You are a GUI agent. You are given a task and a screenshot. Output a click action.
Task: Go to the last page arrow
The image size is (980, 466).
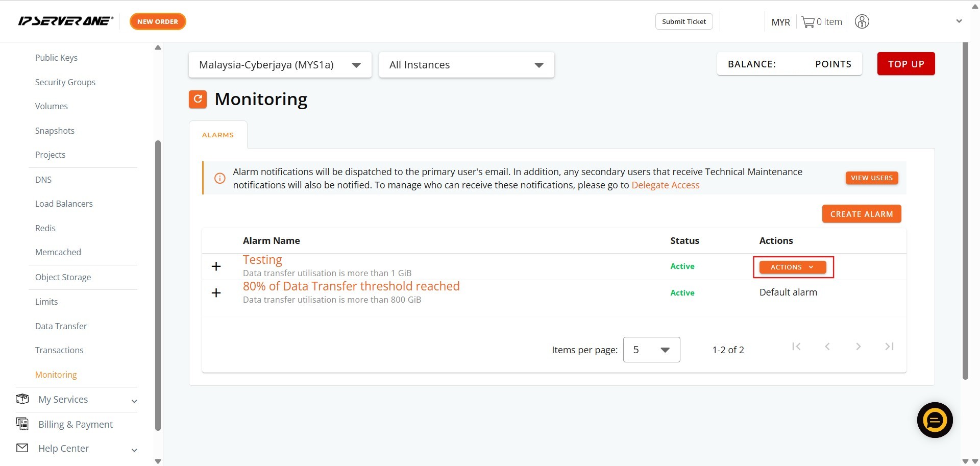(889, 347)
